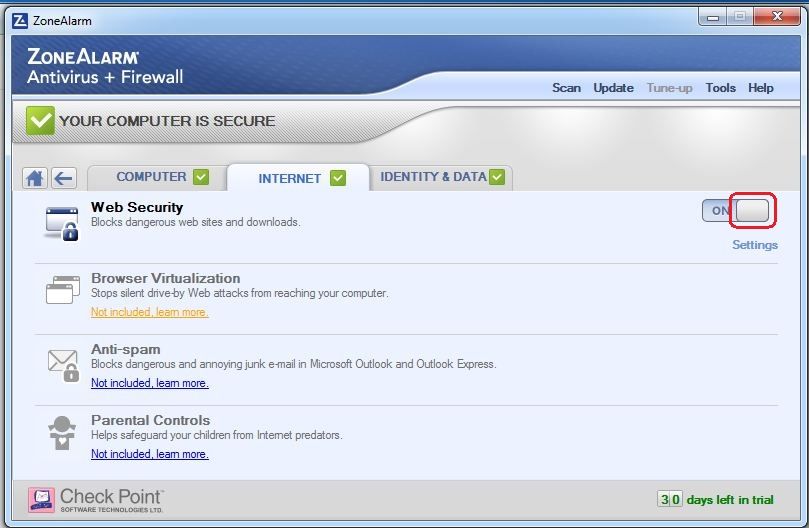Open the Tune-up menu
This screenshot has width=809, height=528.
point(669,88)
